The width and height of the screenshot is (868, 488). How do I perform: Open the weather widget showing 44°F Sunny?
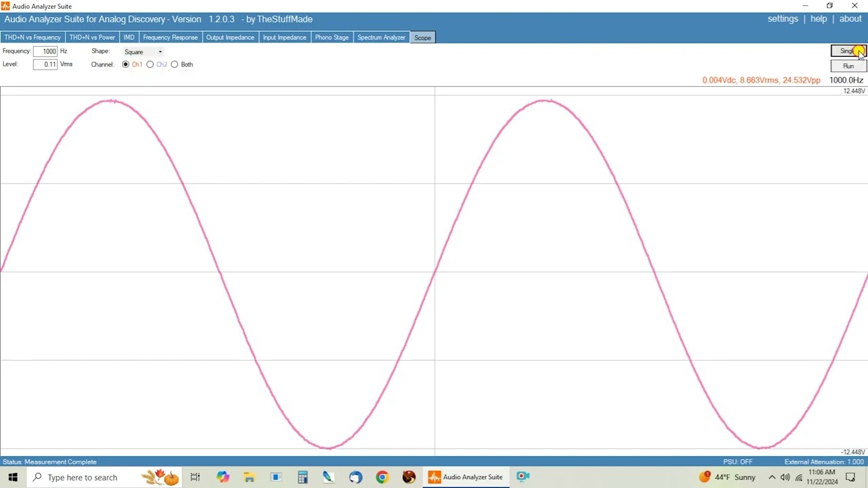(727, 477)
